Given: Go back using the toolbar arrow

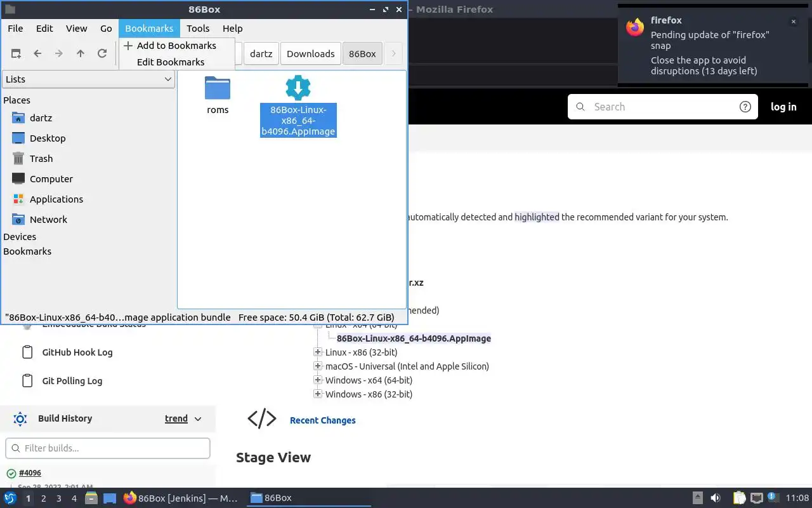Looking at the screenshot, I should tap(37, 54).
